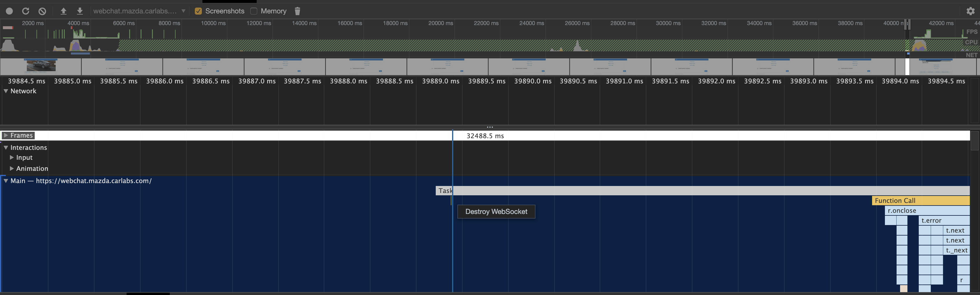The image size is (980, 295).
Task: Click the record performance button
Action: (9, 11)
